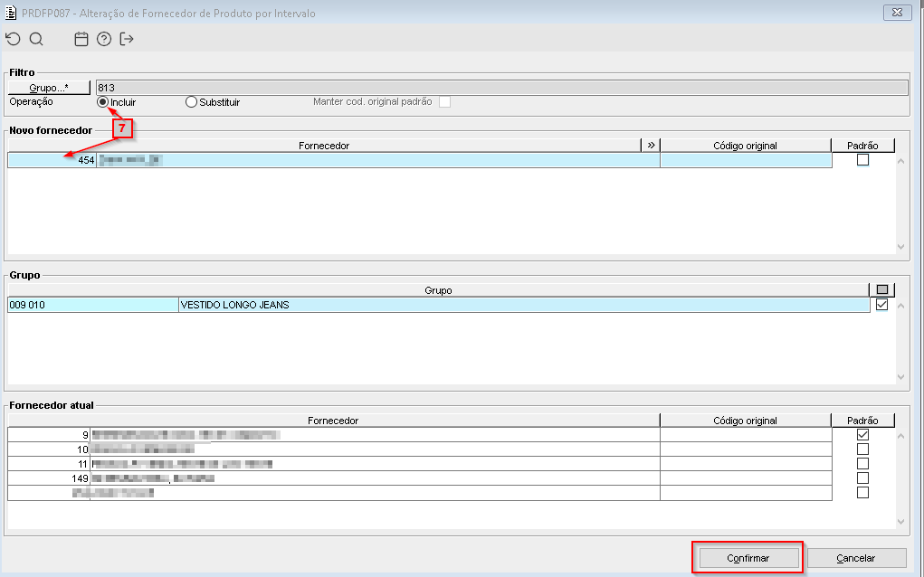Check Padrão for current supplier 149
Screen dimensions: 924x577
pyautogui.click(x=862, y=478)
